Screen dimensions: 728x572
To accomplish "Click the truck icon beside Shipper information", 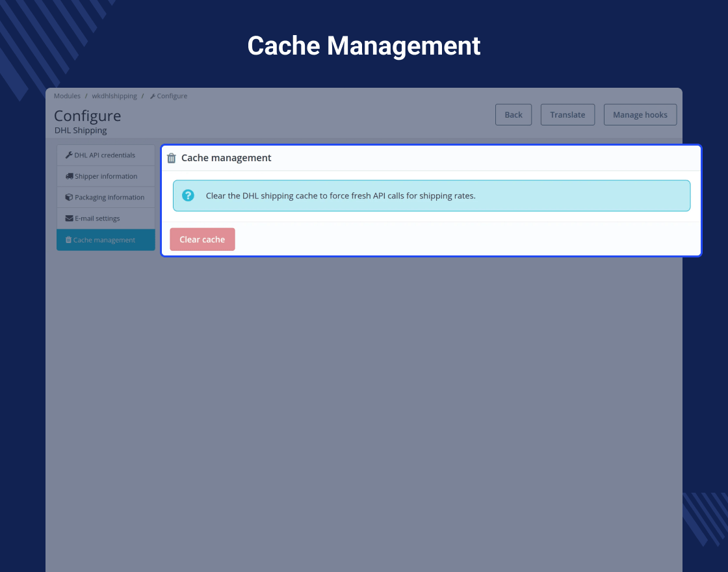I will coord(69,176).
